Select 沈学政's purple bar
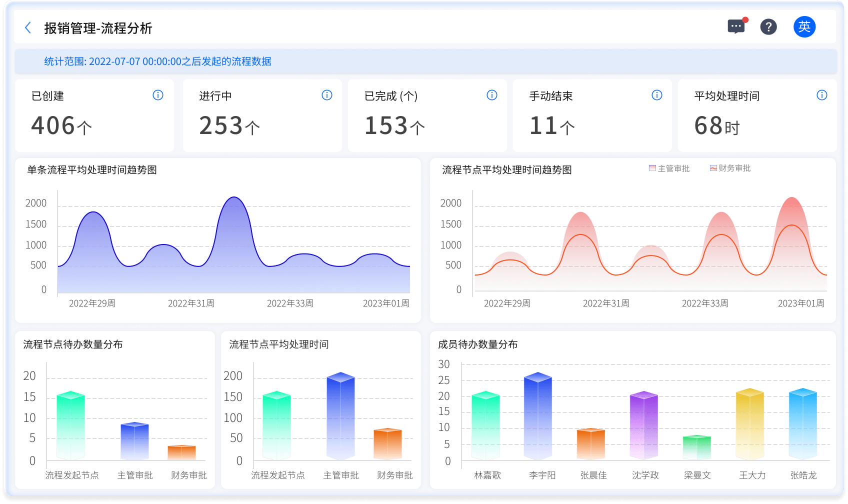The height and width of the screenshot is (504, 848). point(644,425)
